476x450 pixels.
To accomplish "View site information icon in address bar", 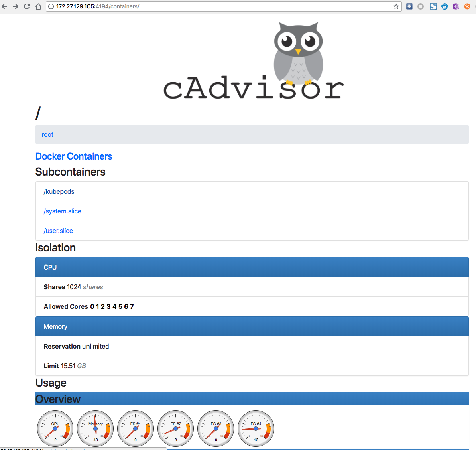I will click(51, 6).
